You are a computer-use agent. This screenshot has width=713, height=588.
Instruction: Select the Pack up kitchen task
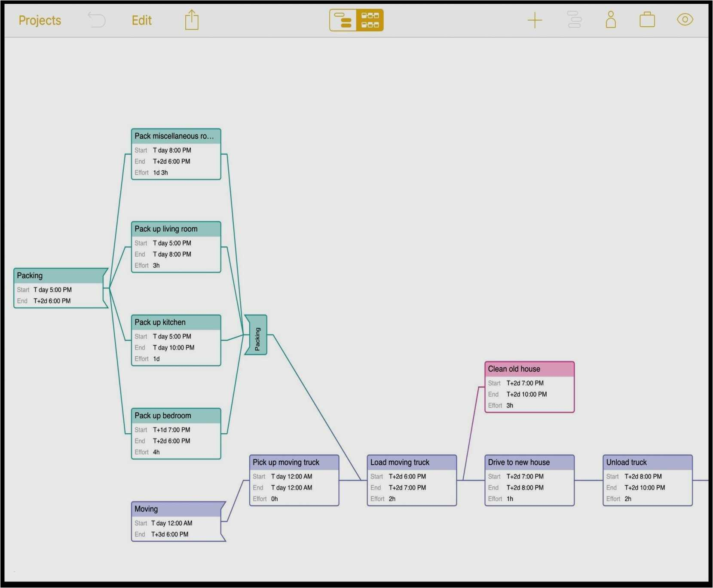(x=176, y=340)
